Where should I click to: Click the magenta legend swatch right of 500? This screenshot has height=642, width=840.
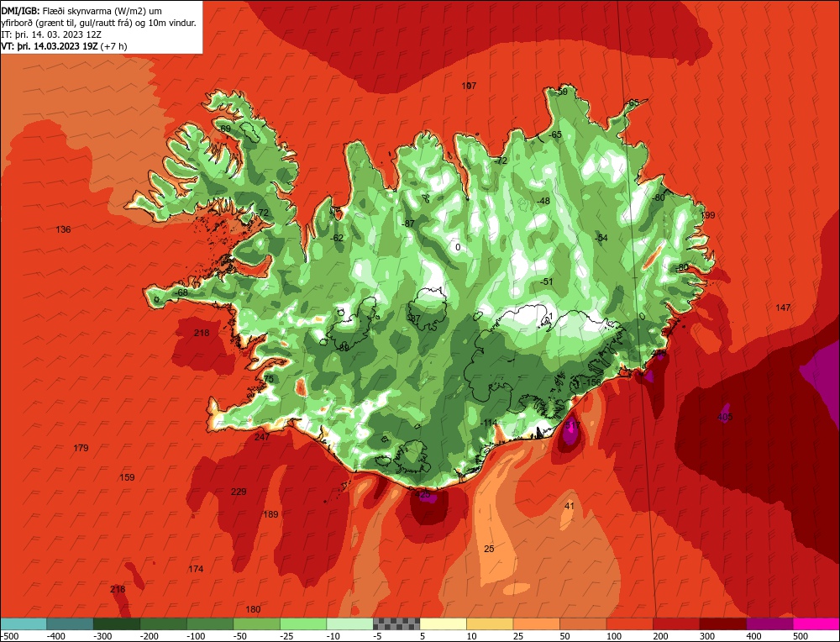816,624
